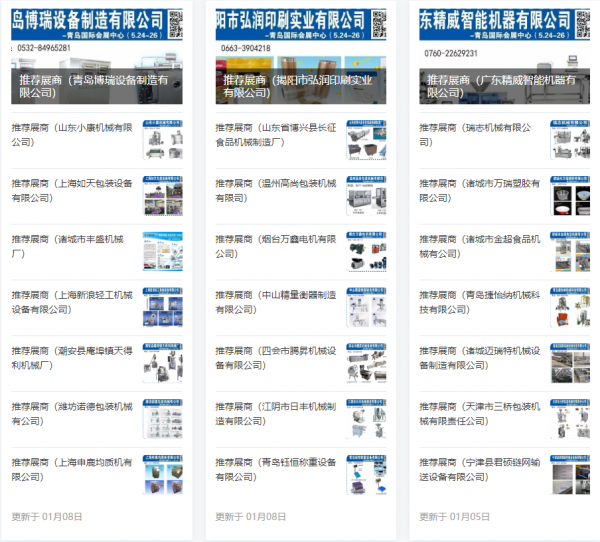600x542 pixels.
Task: Click thumbnail beside 天津市三桥包装机械
Action: (x=570, y=419)
